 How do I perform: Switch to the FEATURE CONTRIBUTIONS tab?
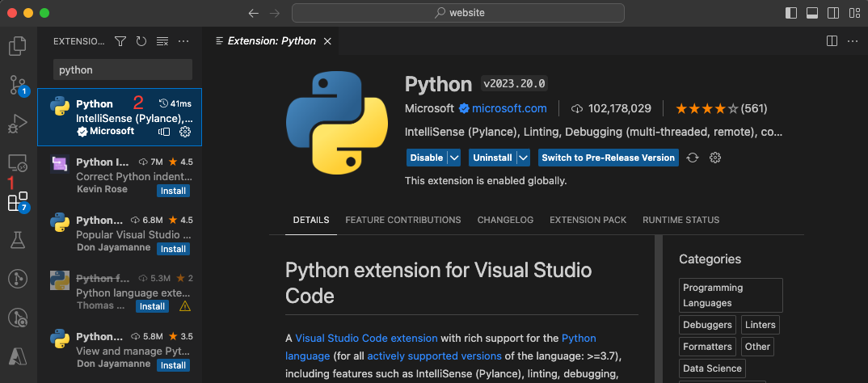(403, 220)
